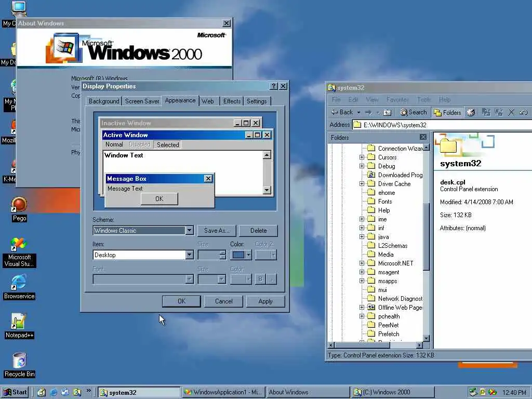
Task: Click the Undo icon in explorer toolbar
Action: [524, 112]
